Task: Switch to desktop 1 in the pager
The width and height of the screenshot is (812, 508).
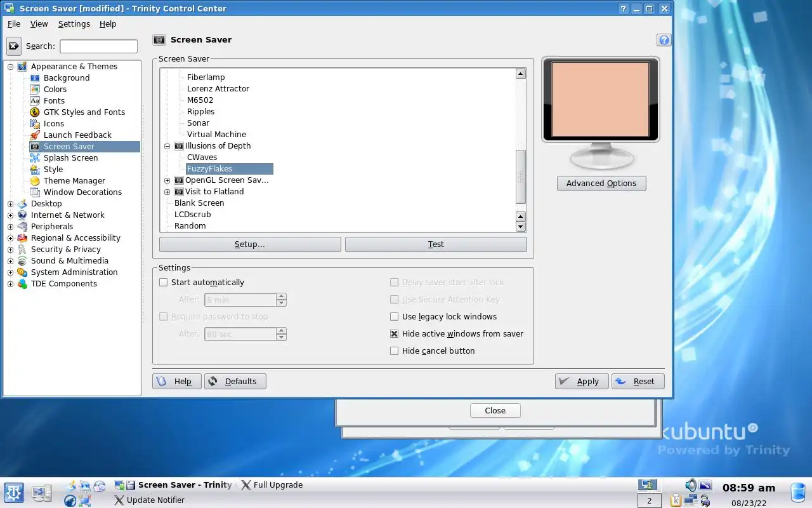Action: click(x=648, y=485)
